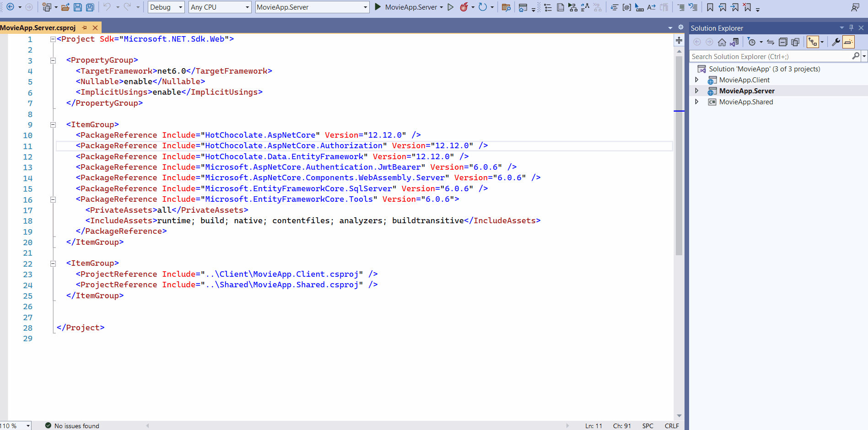Pin the MovieApp.Server.csproj tab
Screen dimensions: 868x430
click(x=85, y=28)
